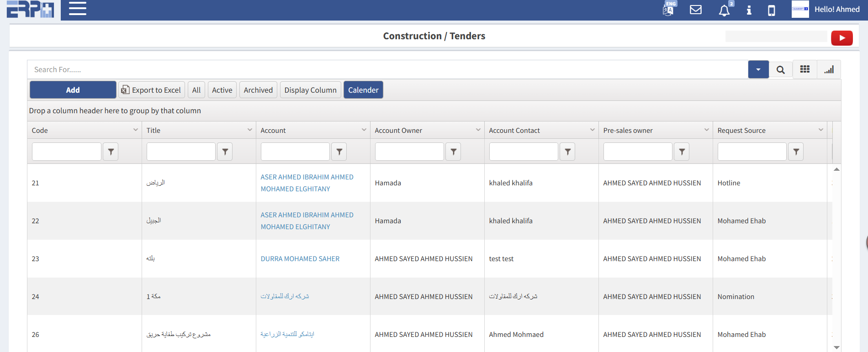Click the Add button
The image size is (868, 352).
pos(73,90)
